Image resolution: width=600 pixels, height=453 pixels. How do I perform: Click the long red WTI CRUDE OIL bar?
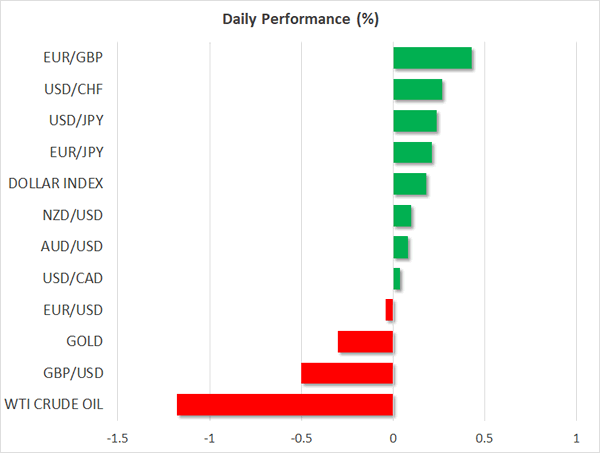click(x=285, y=405)
